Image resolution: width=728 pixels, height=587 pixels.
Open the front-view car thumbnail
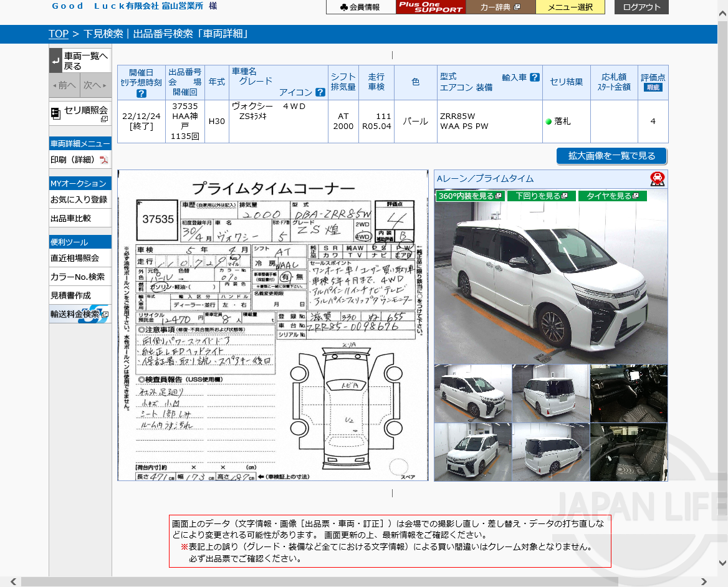point(472,450)
